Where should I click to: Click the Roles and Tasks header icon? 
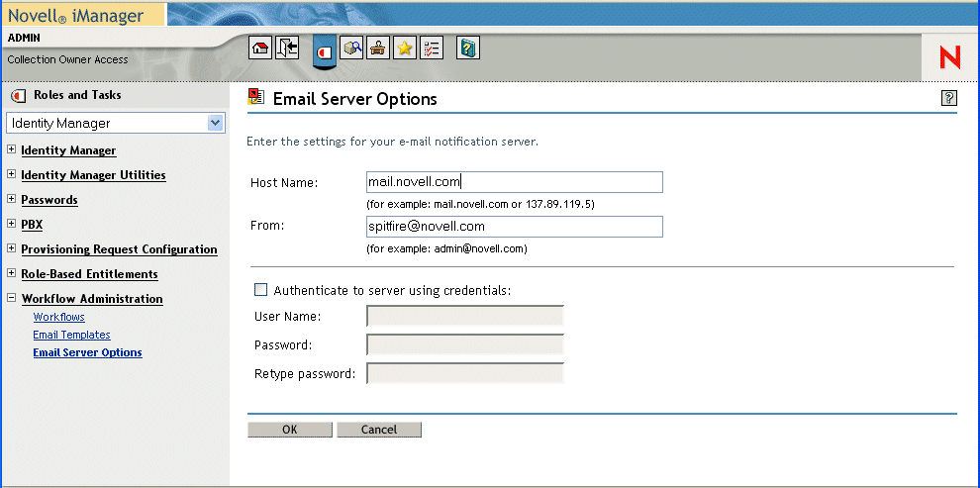20,96
